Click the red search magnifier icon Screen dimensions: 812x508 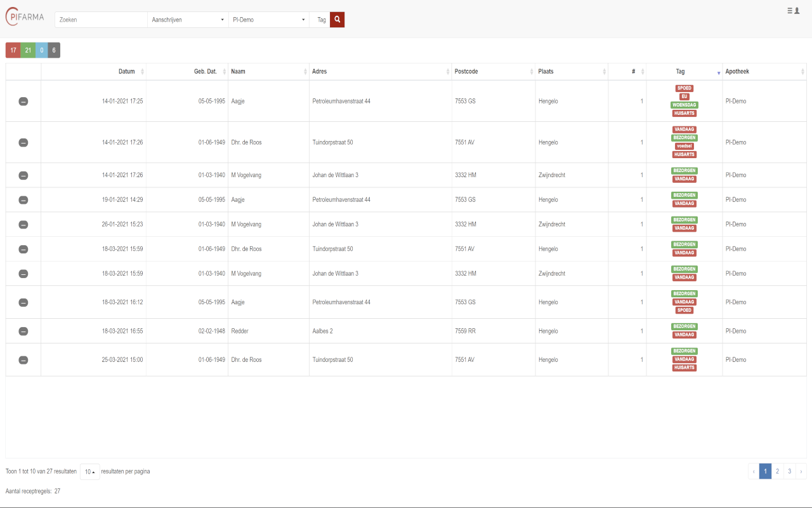tap(337, 20)
